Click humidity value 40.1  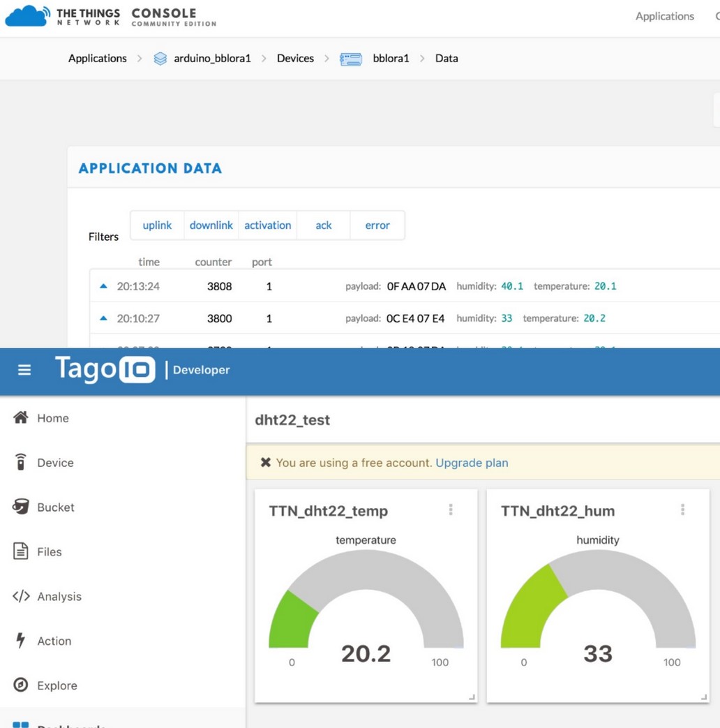pyautogui.click(x=512, y=286)
